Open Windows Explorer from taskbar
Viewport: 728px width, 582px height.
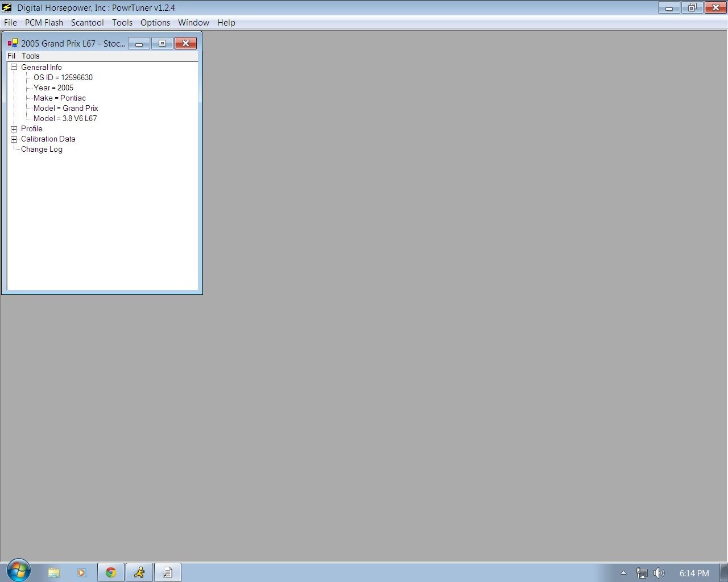53,573
